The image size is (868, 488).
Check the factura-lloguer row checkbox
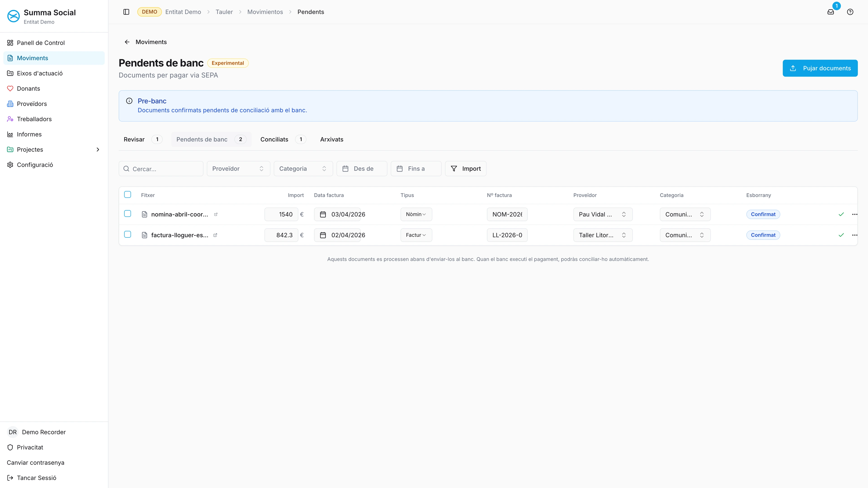[127, 235]
